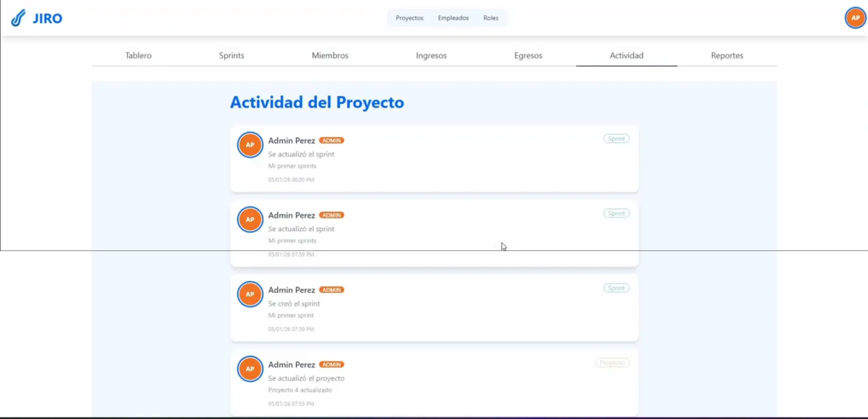Open the Sprints tab
Screen dimensions: 868x419
(231, 55)
